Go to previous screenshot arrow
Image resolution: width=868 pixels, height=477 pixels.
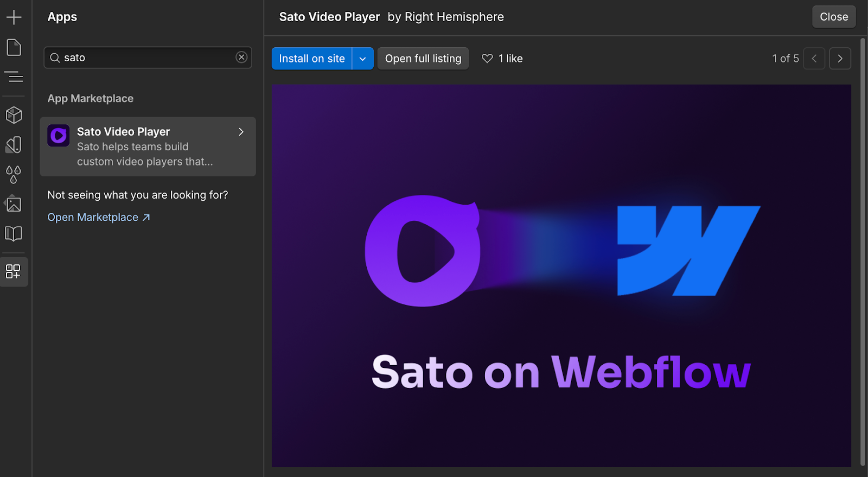click(814, 59)
